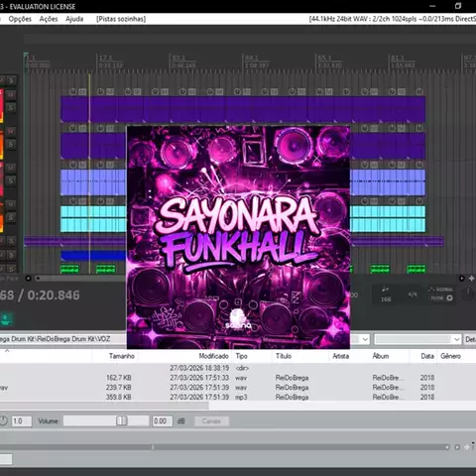
Task: Click the sort direction arrow above the file name column
Action: pyautogui.click(x=7, y=351)
